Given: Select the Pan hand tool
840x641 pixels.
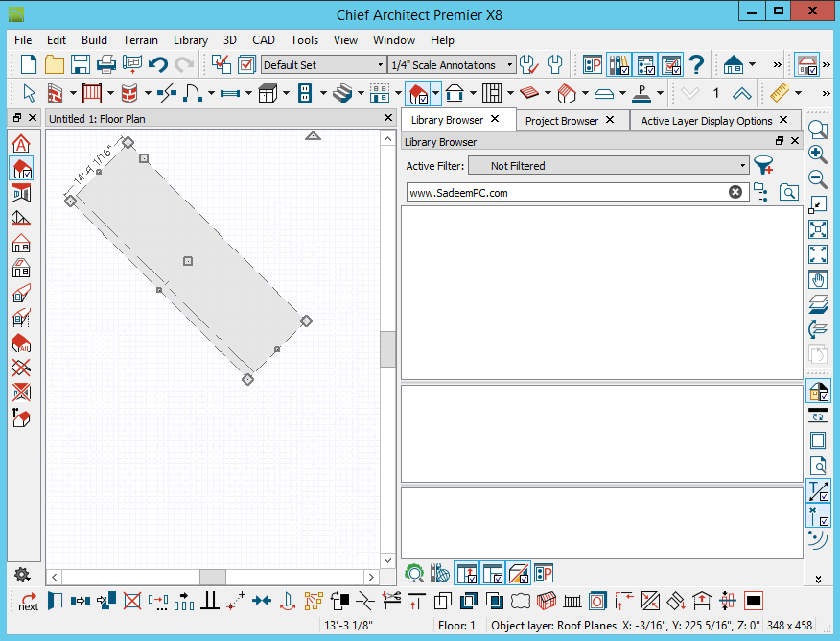Looking at the screenshot, I should tap(818, 280).
